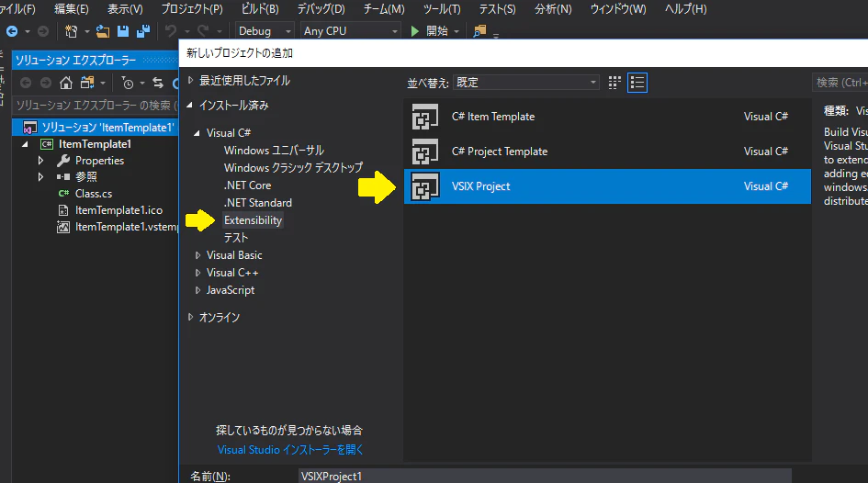The width and height of the screenshot is (868, 483).
Task: Click Solution Explorer Forward arrow icon
Action: [x=46, y=83]
